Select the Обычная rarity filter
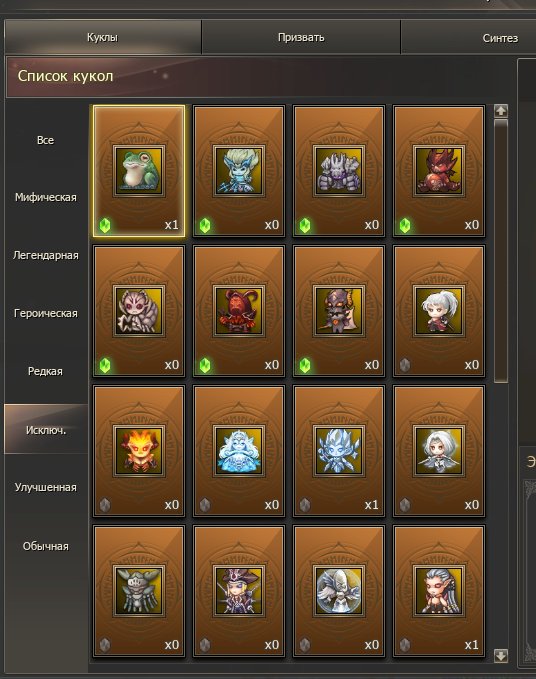 [x=46, y=546]
